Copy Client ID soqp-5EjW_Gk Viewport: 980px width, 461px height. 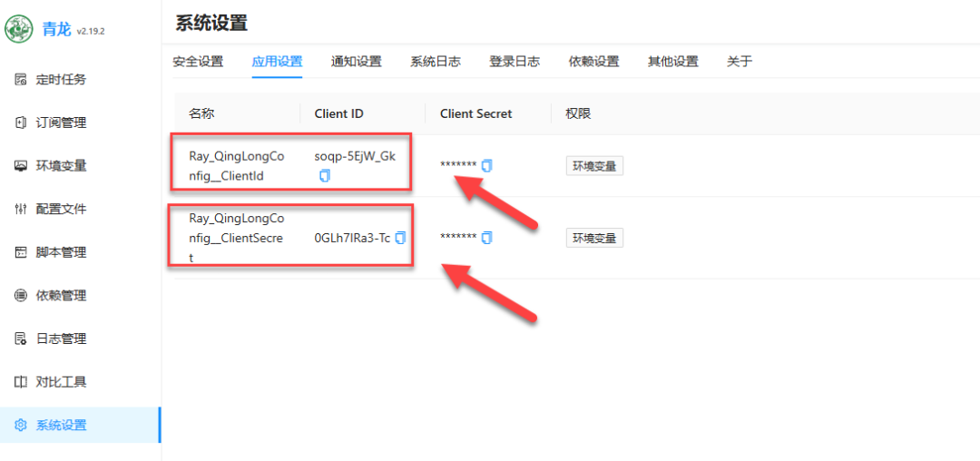324,176
